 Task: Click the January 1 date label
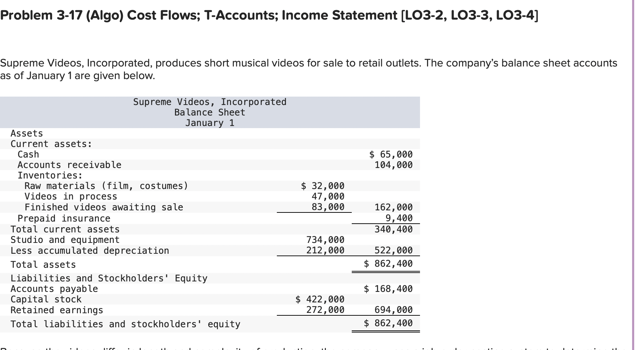point(210,123)
